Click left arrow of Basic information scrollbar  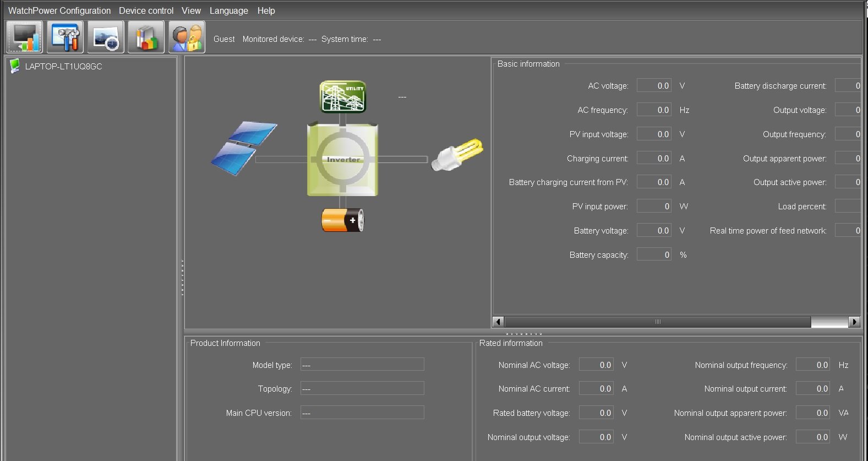click(498, 322)
